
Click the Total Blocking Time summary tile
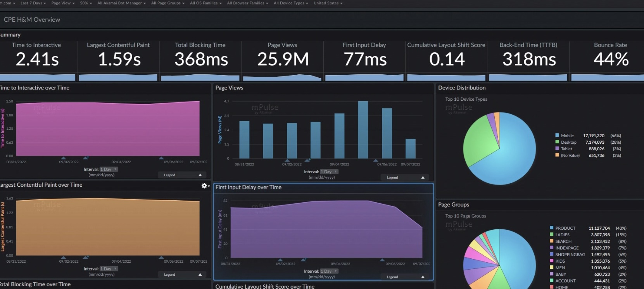[x=200, y=58]
